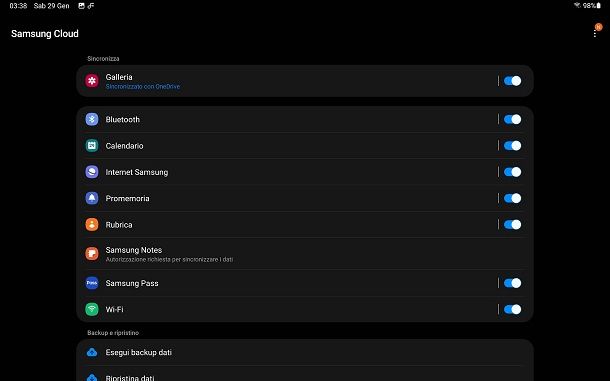Viewport: 610px width, 381px height.
Task: Toggle Samsung Pass sync switch
Action: [512, 283]
